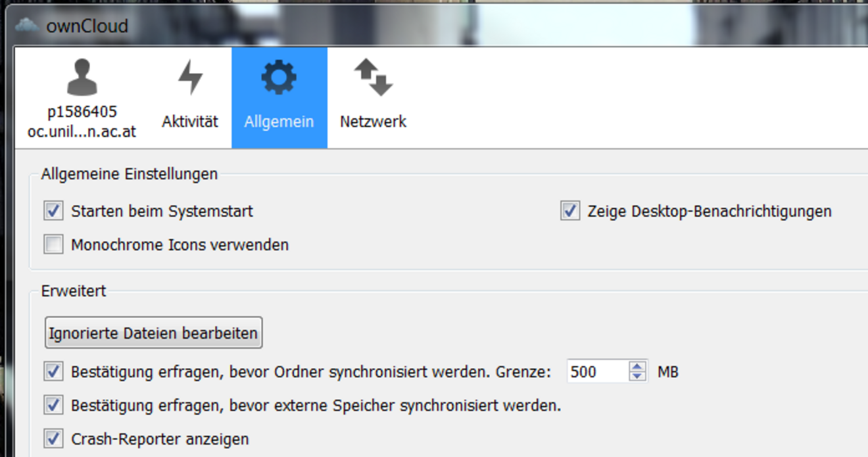Click the account person icon
Viewport: 868px width, 457px height.
pos(82,77)
